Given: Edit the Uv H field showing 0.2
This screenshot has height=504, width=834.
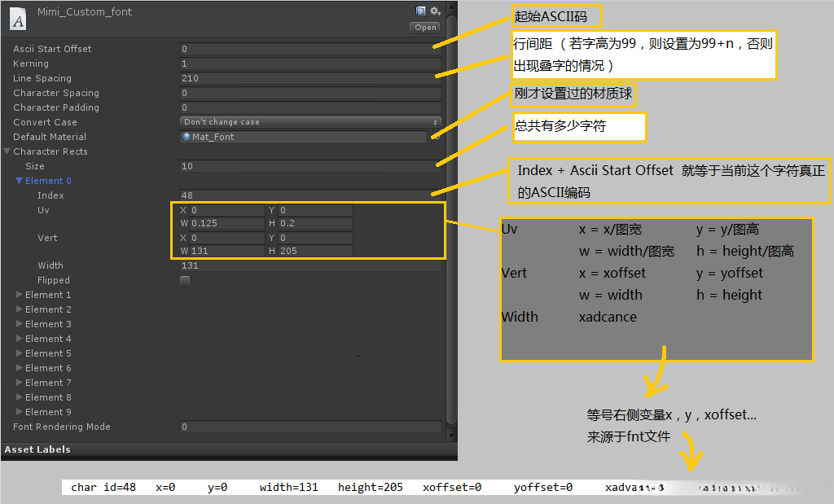Looking at the screenshot, I should pyautogui.click(x=315, y=223).
